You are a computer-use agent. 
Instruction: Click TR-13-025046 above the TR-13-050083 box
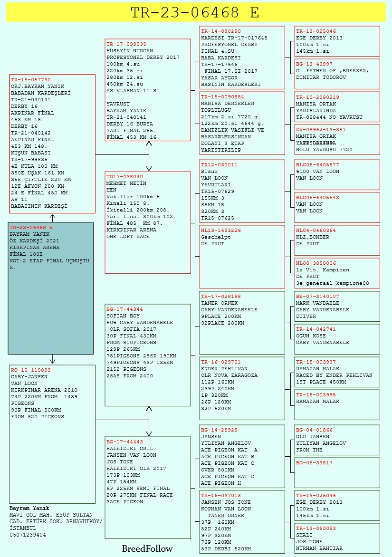316,496
